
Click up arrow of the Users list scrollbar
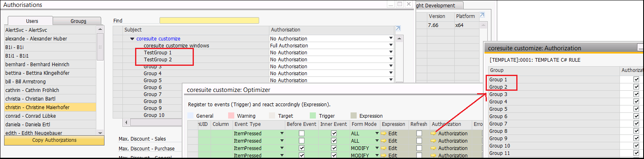[100, 29]
